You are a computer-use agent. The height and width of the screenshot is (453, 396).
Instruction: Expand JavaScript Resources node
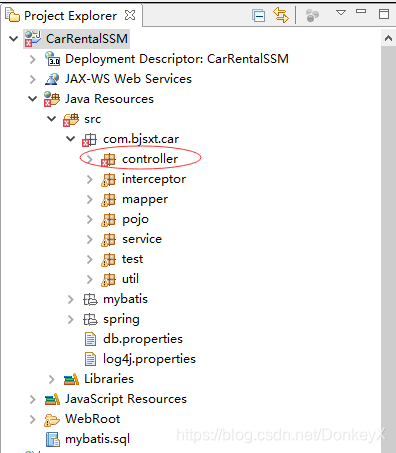[32, 399]
